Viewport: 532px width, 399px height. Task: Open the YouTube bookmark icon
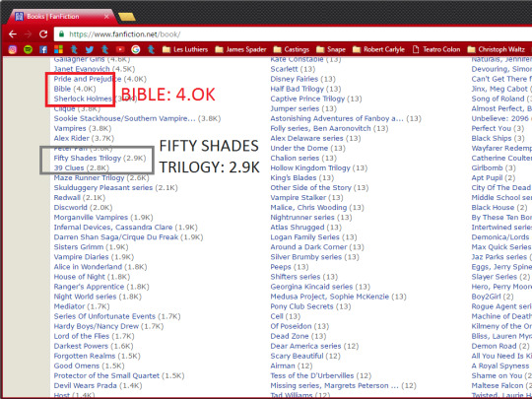(x=120, y=49)
